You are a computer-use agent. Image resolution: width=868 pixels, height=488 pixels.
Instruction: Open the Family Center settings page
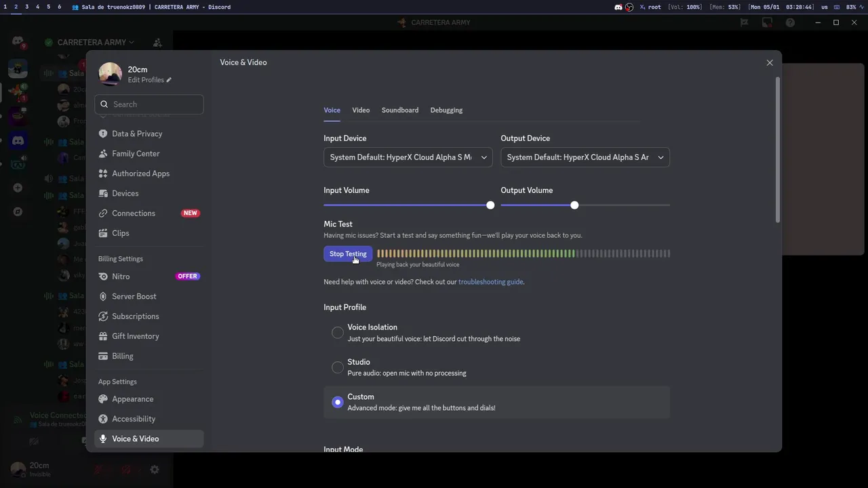pos(149,154)
